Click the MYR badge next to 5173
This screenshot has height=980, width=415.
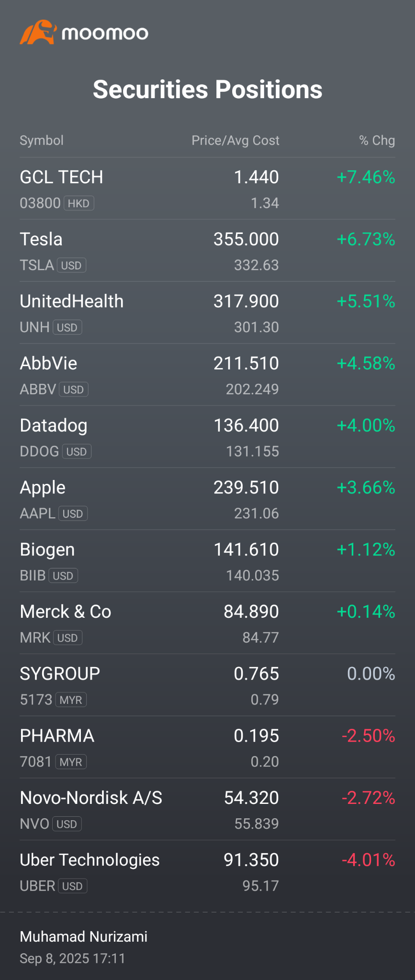(71, 700)
